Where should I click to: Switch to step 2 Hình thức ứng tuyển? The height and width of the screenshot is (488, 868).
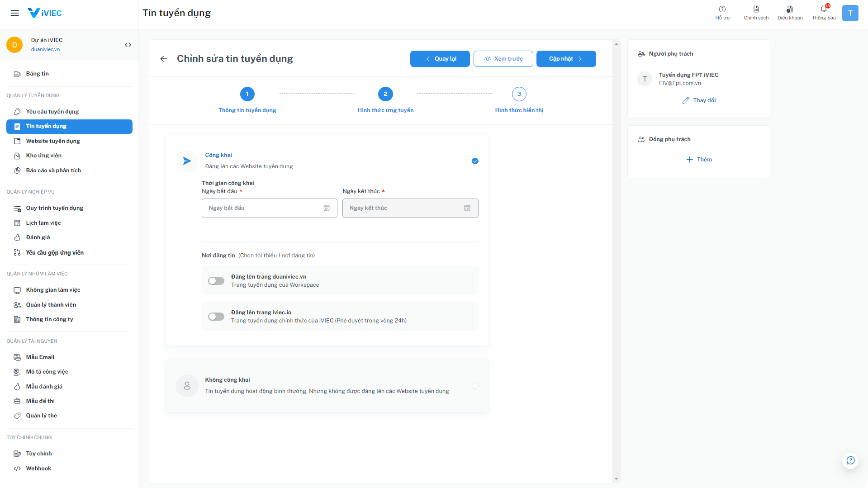point(385,94)
